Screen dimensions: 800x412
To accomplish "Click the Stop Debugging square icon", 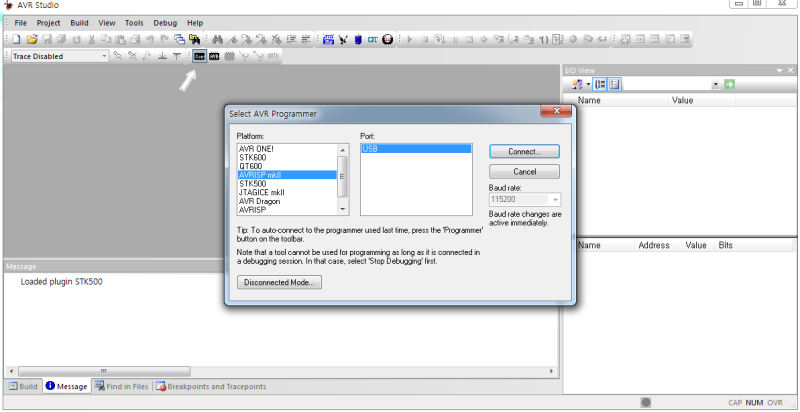I will pos(424,39).
